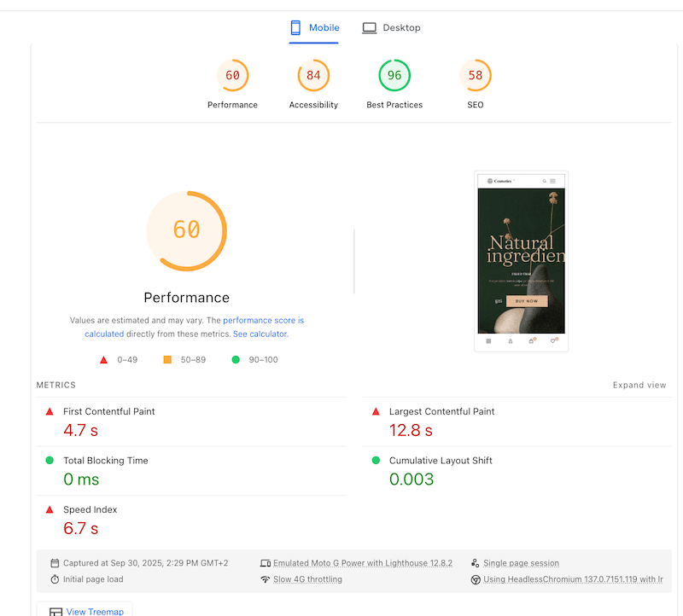The image size is (683, 616).
Task: Click the large Performance 60 gauge
Action: (x=186, y=230)
